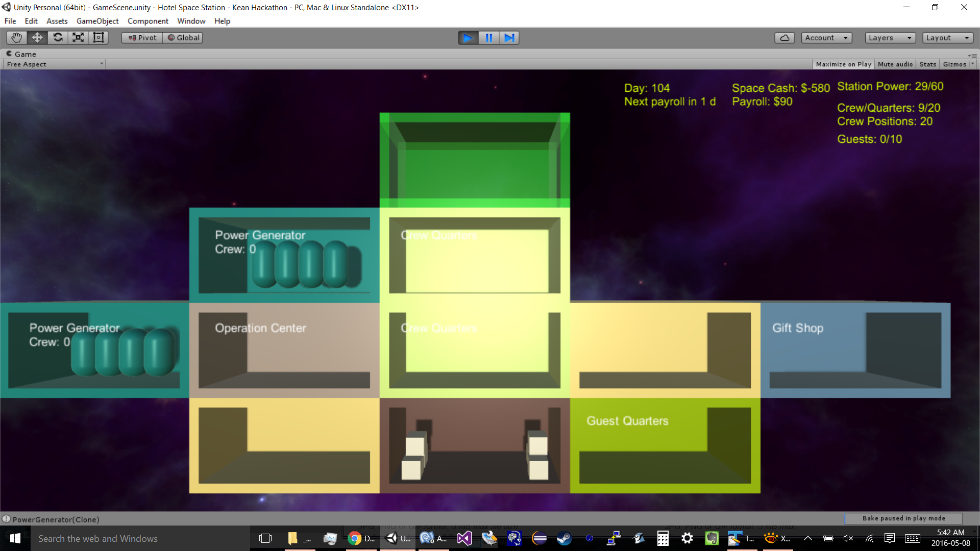Click the Play button

tap(468, 38)
